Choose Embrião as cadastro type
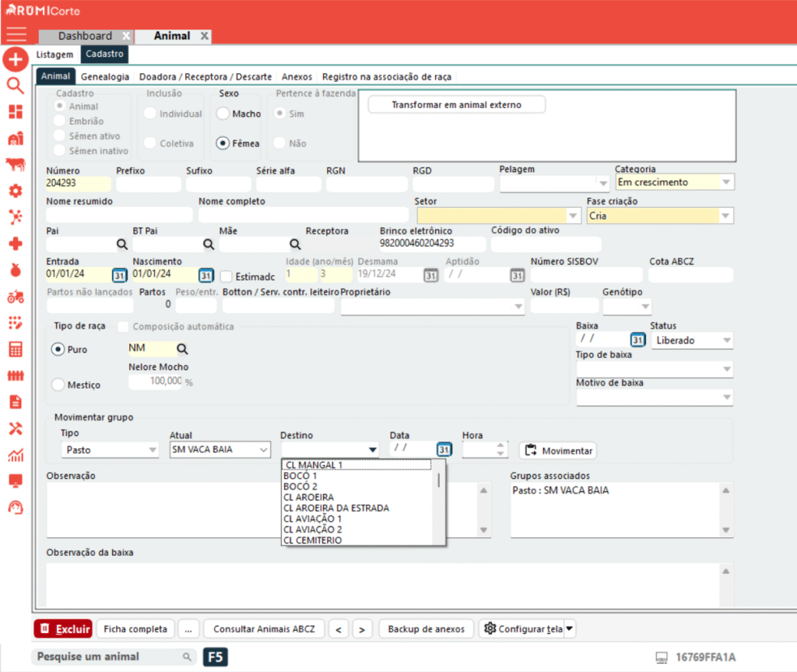 point(60,121)
